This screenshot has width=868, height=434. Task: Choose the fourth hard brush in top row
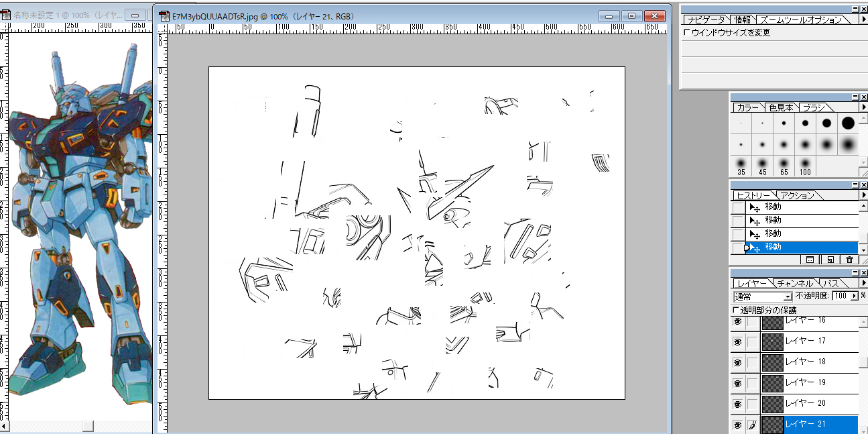805,123
